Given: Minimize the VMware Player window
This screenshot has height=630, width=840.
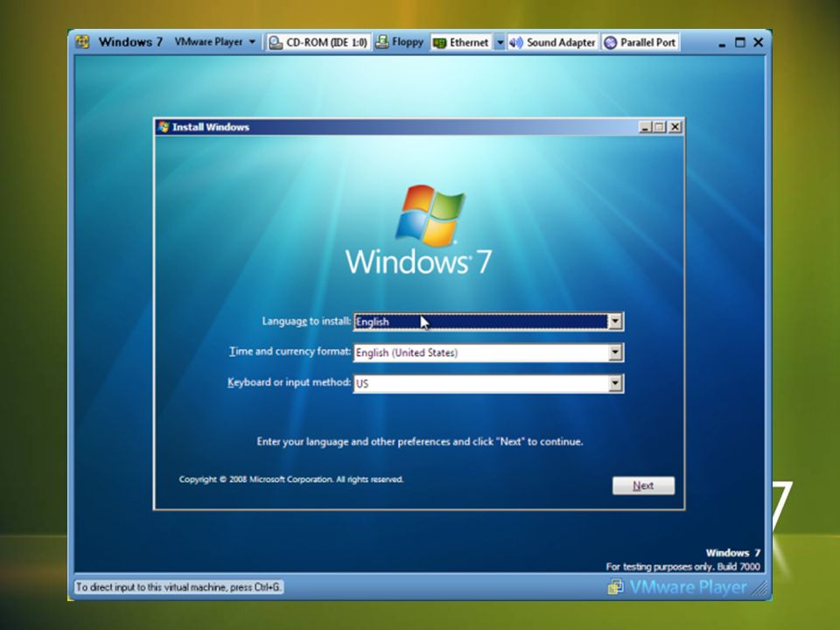Looking at the screenshot, I should click(x=722, y=43).
